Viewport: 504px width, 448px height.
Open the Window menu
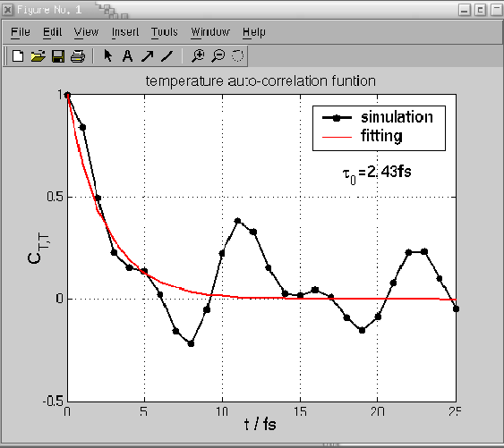click(210, 32)
